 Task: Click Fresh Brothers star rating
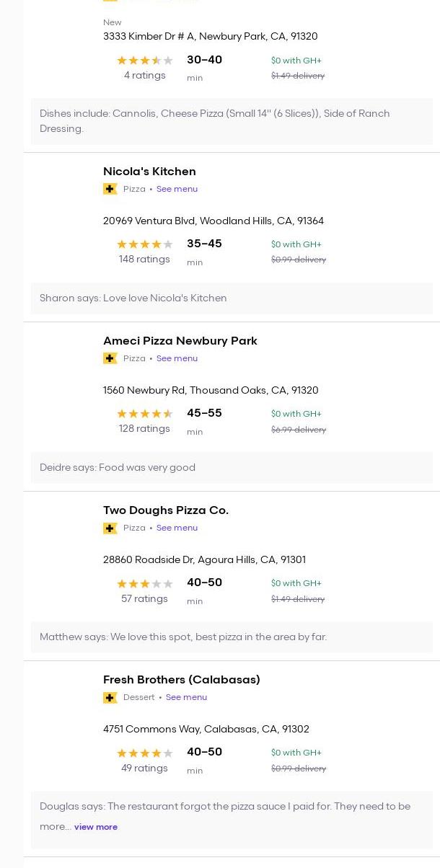[144, 753]
